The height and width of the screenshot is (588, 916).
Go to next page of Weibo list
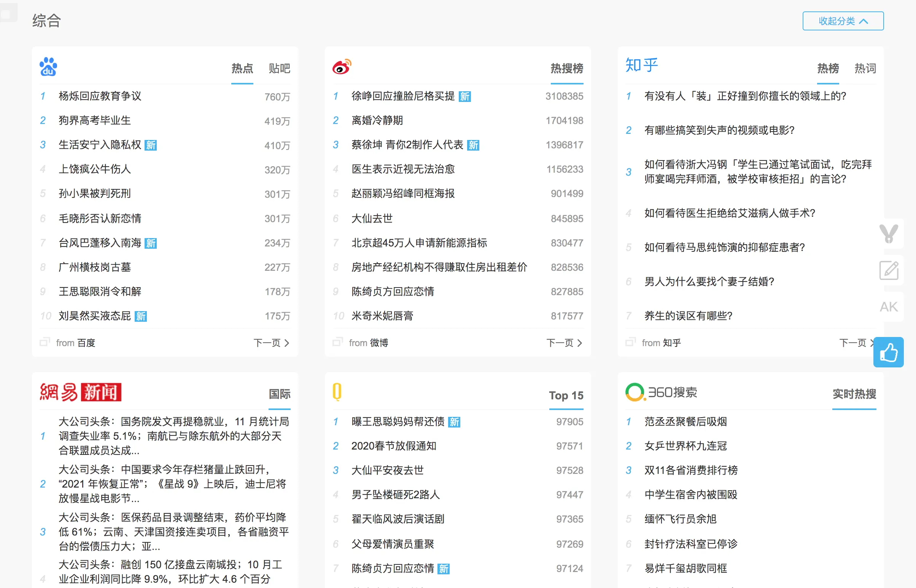(564, 343)
